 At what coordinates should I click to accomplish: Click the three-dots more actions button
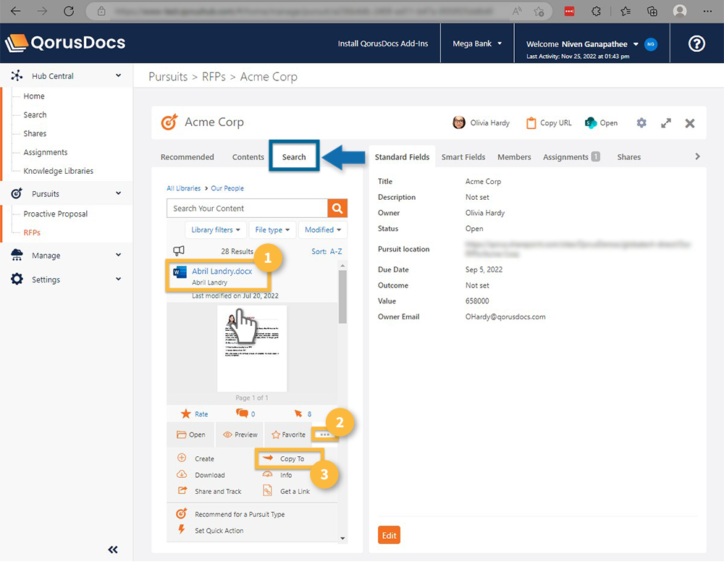coord(324,434)
